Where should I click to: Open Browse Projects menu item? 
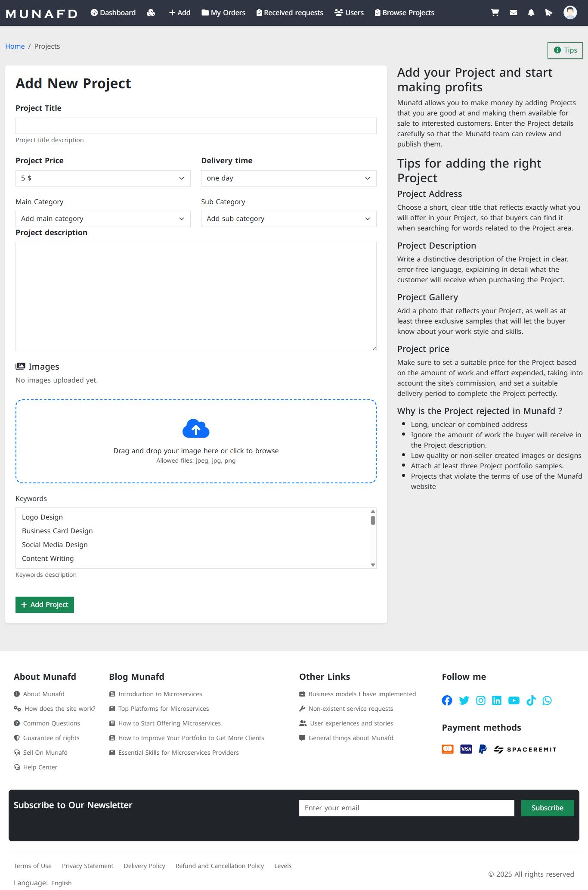pyautogui.click(x=404, y=12)
